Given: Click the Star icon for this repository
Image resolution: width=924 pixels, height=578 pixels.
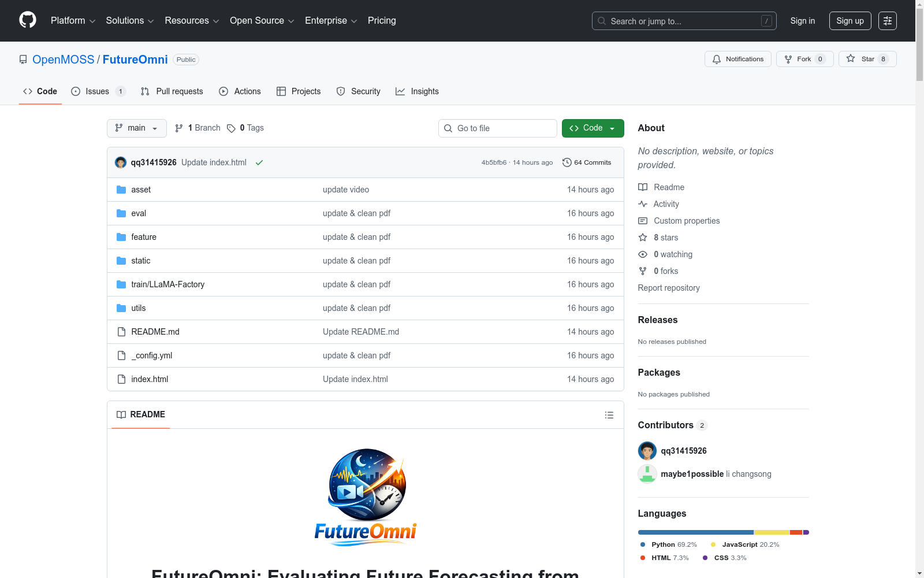Looking at the screenshot, I should [x=851, y=58].
